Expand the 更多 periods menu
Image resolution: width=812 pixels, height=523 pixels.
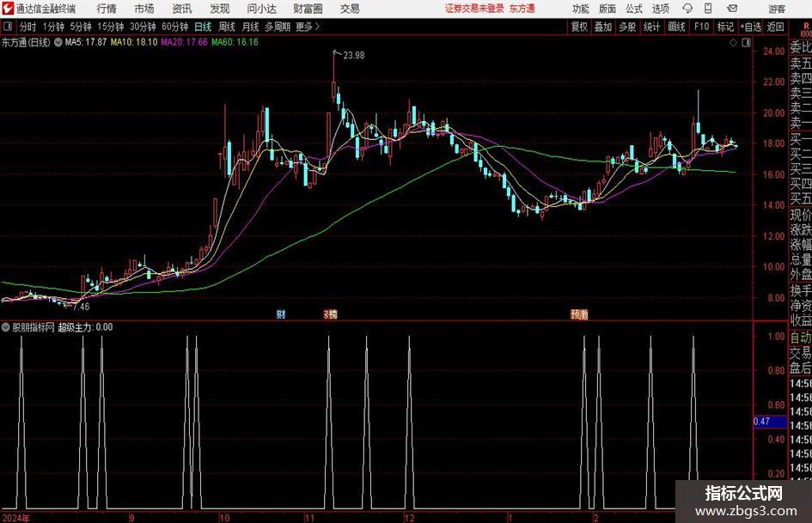(308, 27)
